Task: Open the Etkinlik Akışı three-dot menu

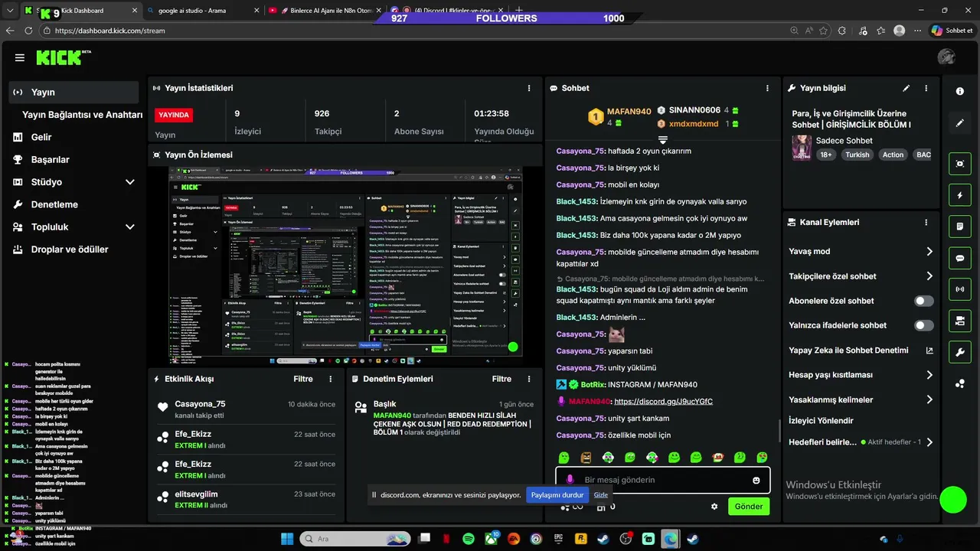Action: coord(331,379)
